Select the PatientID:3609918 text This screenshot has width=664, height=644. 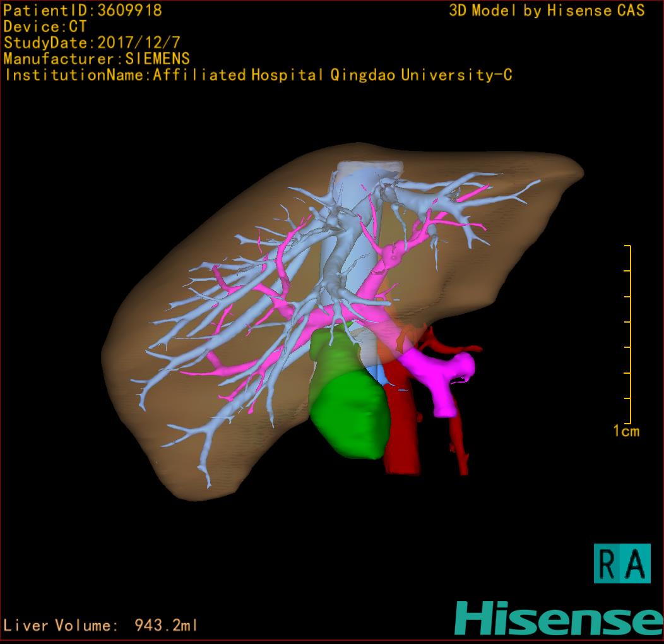(x=83, y=10)
